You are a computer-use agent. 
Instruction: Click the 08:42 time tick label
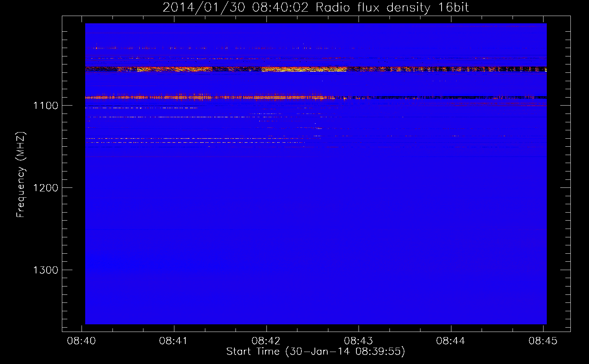click(266, 341)
